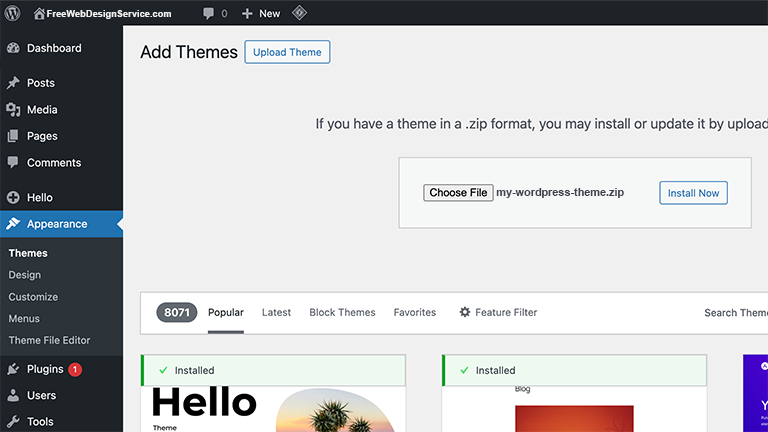Click the Comments speech bubble icon in the sidebar

click(13, 162)
